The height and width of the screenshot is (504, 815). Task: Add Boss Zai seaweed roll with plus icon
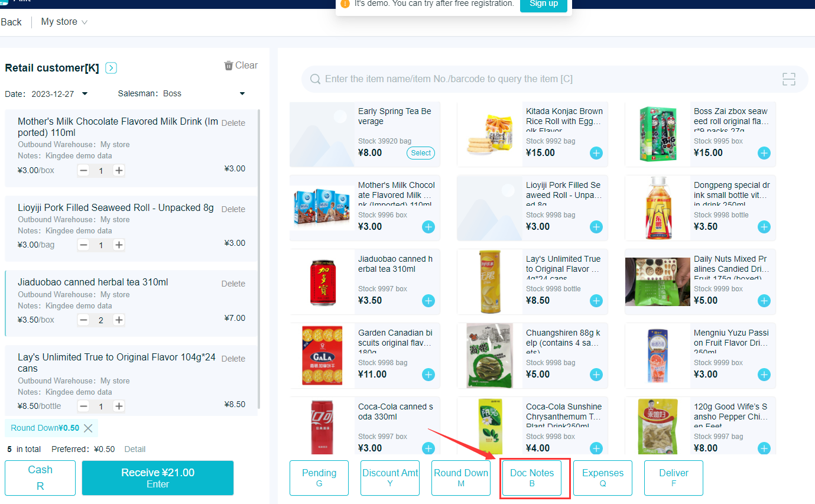(x=764, y=153)
